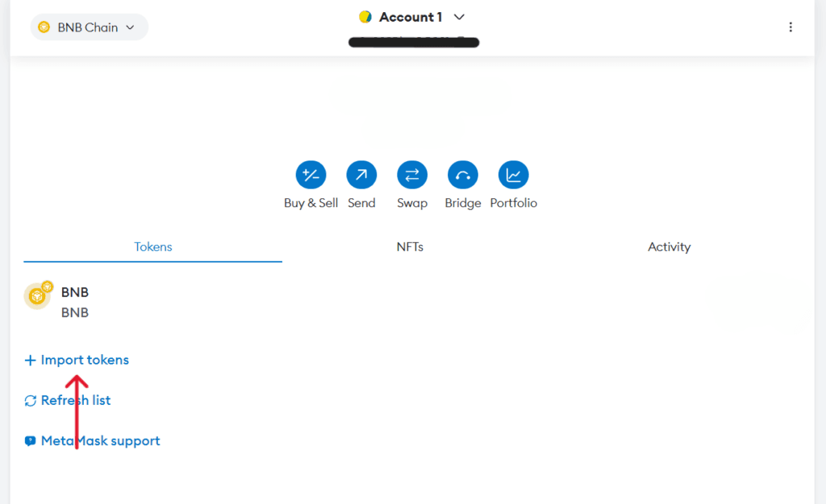Click the BNB token logo
826x504 pixels.
click(38, 295)
